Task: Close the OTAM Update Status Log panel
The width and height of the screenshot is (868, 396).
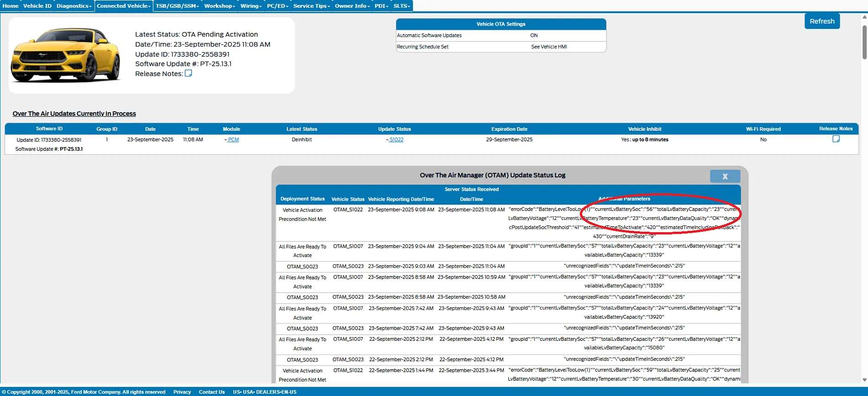Action: point(725,176)
